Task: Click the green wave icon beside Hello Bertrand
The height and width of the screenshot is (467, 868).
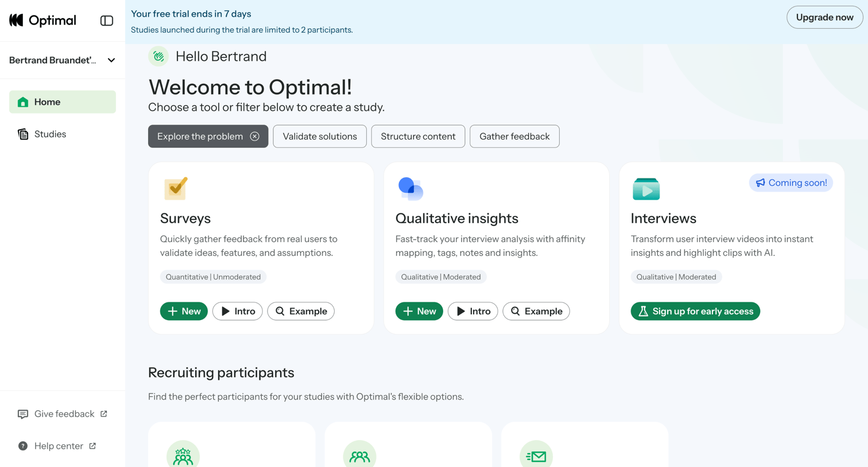Action: [158, 56]
